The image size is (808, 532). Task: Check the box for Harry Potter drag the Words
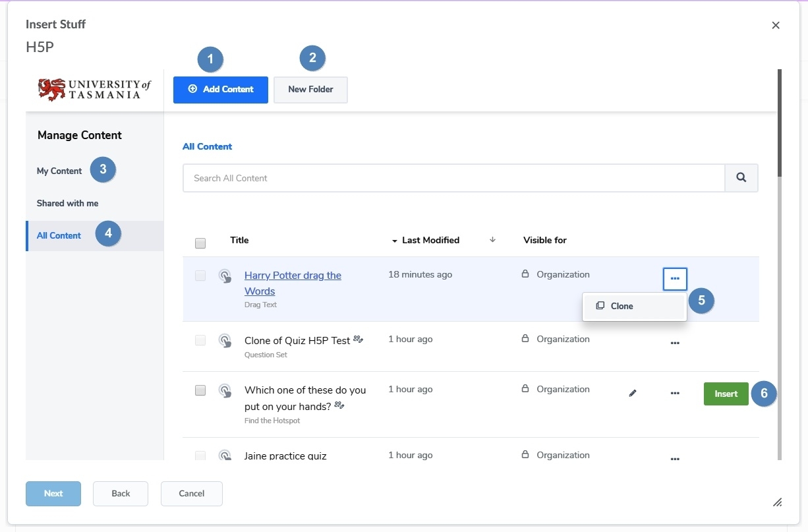(200, 276)
